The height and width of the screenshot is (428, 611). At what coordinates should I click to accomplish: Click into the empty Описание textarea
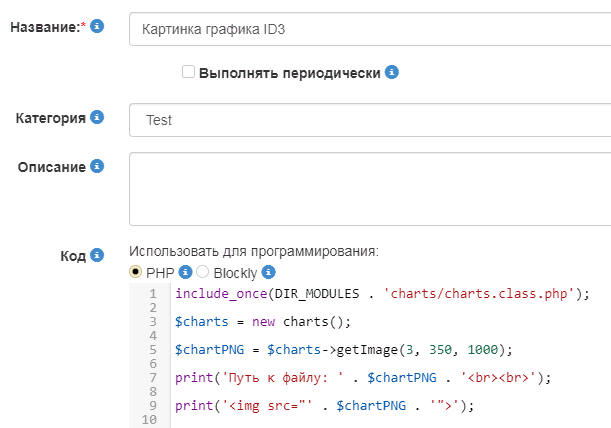click(370, 189)
